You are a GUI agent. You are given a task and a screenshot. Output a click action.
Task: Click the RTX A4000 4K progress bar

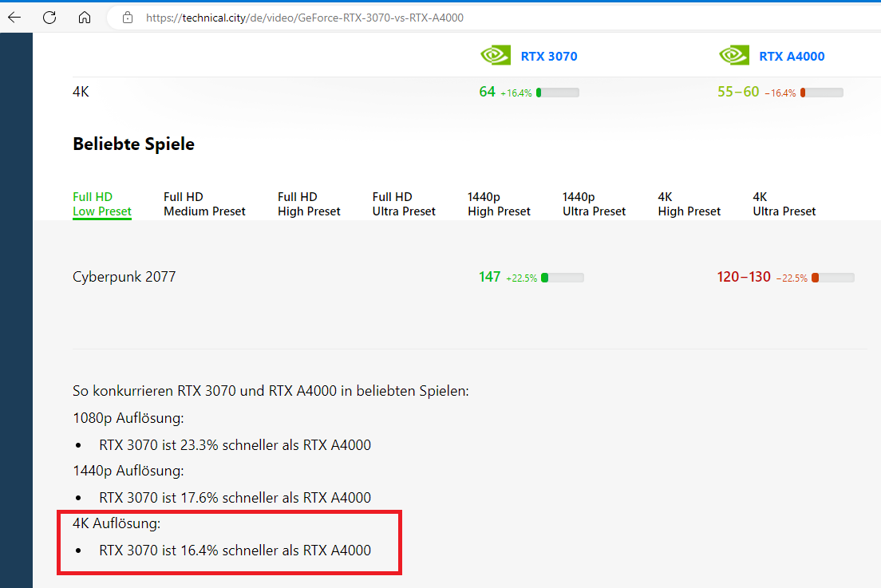point(822,93)
